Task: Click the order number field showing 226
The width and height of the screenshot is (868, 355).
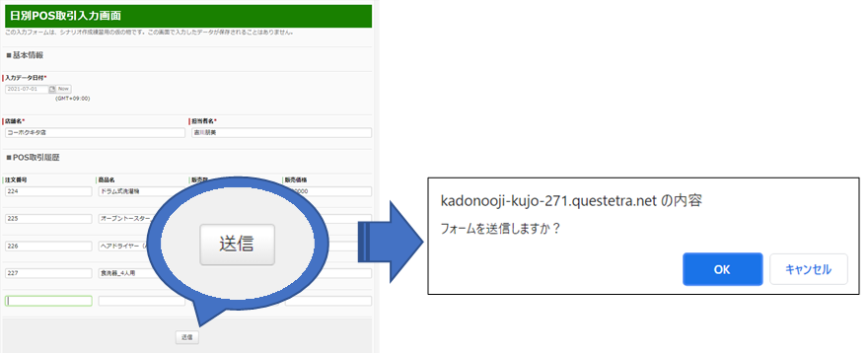Action: (48, 246)
